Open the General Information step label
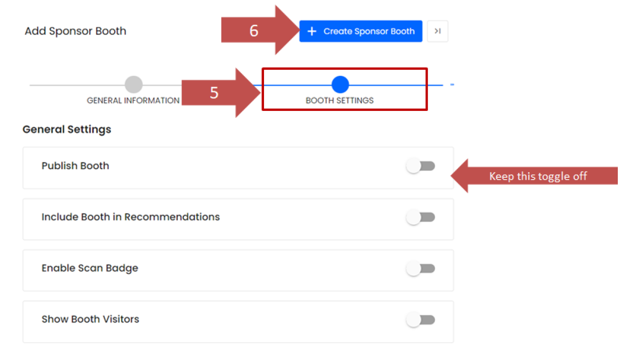Viewport: 632px width, 364px height. coord(133,100)
